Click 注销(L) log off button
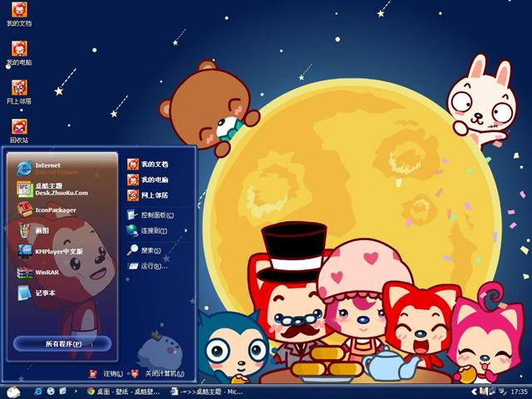The image size is (532, 399). tap(106, 373)
